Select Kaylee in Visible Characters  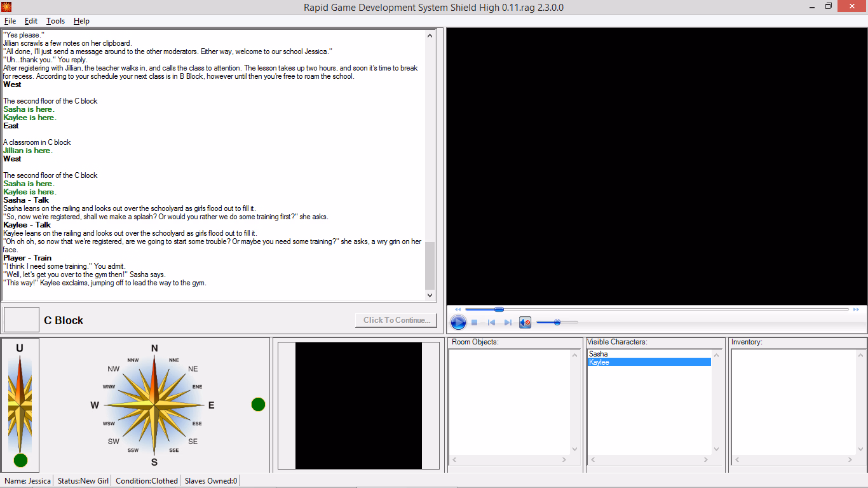tap(649, 362)
